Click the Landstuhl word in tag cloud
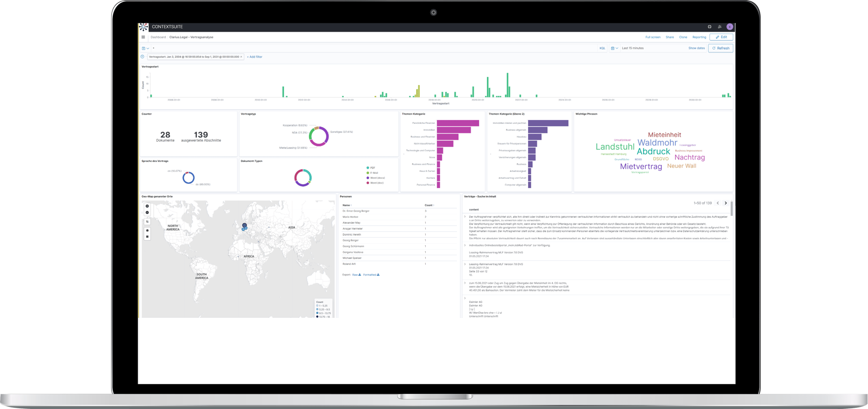 tap(615, 147)
